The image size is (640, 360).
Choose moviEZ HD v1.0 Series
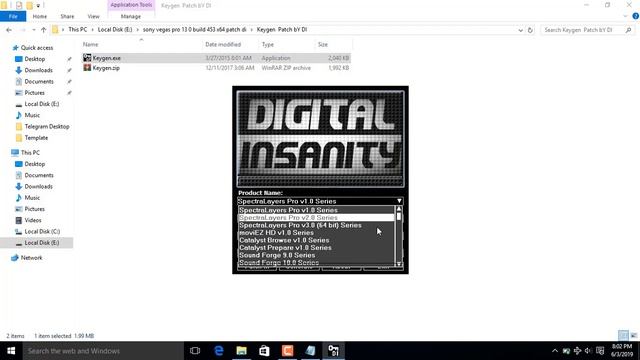tap(316, 233)
